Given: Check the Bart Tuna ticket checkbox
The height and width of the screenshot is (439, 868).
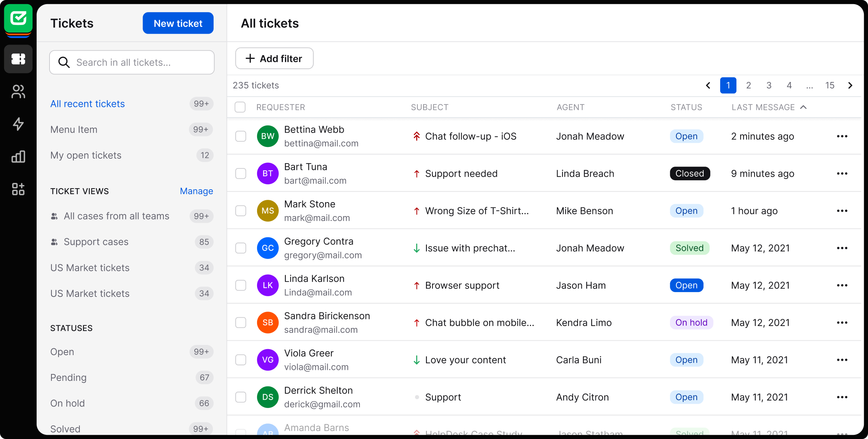Looking at the screenshot, I should 241,173.
